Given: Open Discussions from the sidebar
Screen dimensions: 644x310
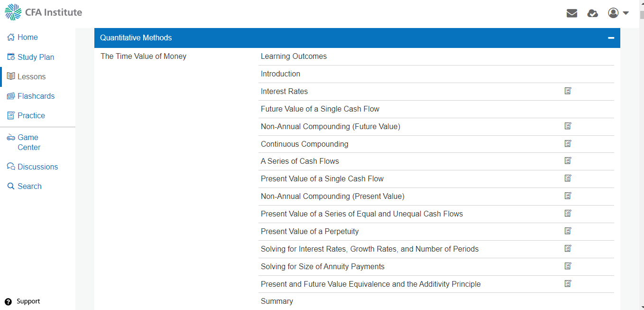Looking at the screenshot, I should point(37,167).
